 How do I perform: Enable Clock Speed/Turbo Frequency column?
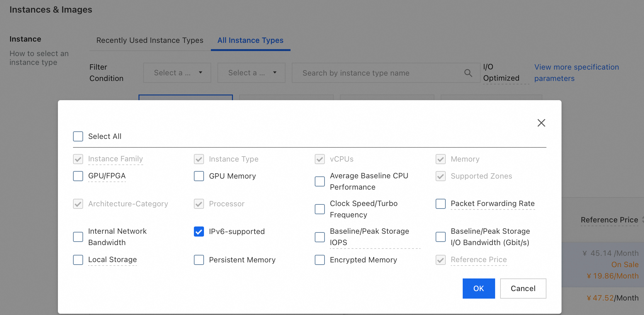(x=320, y=209)
